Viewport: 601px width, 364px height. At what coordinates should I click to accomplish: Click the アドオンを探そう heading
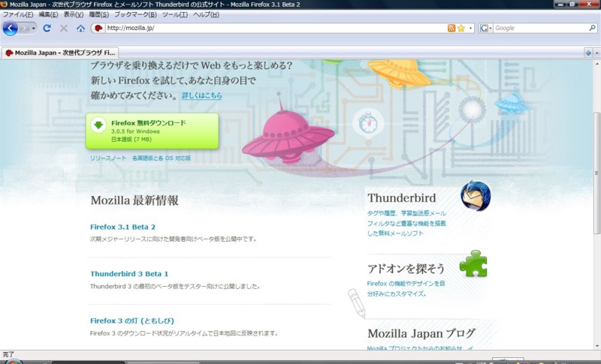point(406,269)
